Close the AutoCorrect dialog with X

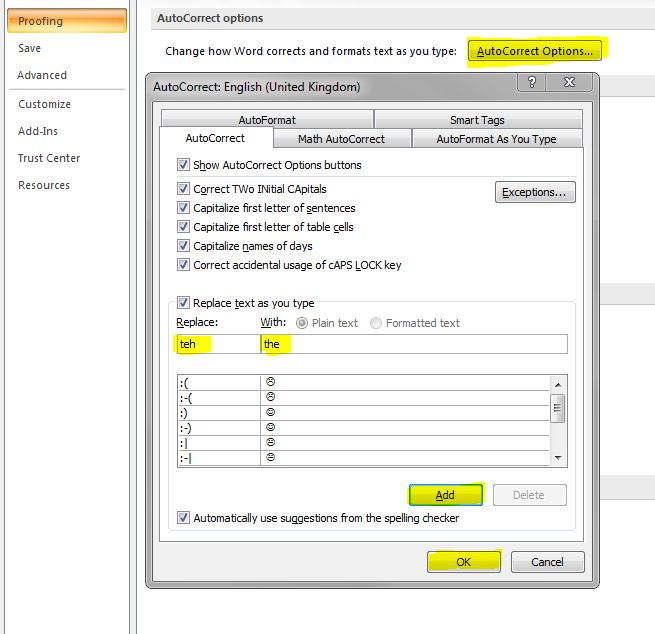(x=569, y=82)
